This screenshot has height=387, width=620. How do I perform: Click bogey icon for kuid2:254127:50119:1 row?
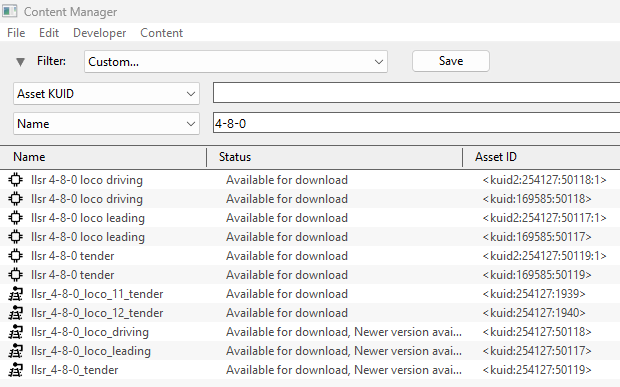[15, 256]
